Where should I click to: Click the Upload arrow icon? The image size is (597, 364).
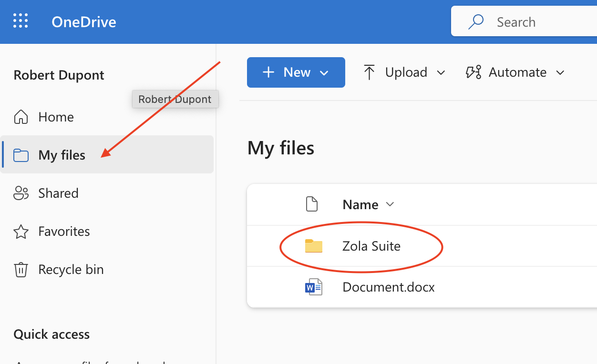[x=369, y=72]
